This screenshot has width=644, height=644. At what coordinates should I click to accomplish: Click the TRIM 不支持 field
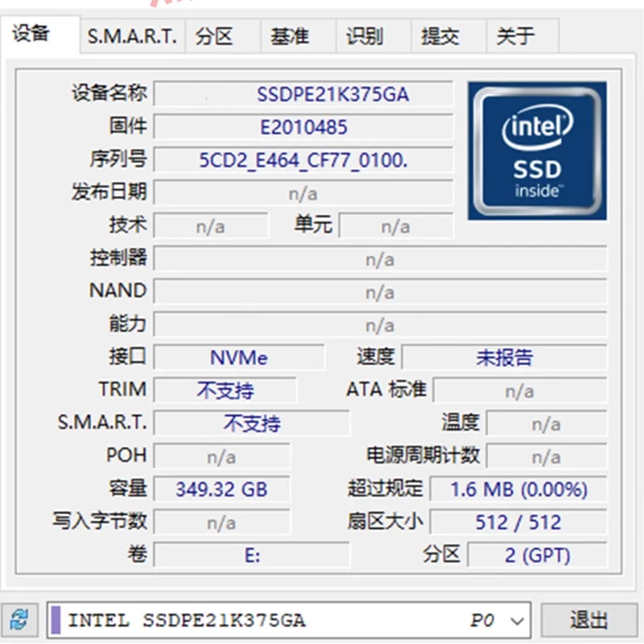point(225,390)
